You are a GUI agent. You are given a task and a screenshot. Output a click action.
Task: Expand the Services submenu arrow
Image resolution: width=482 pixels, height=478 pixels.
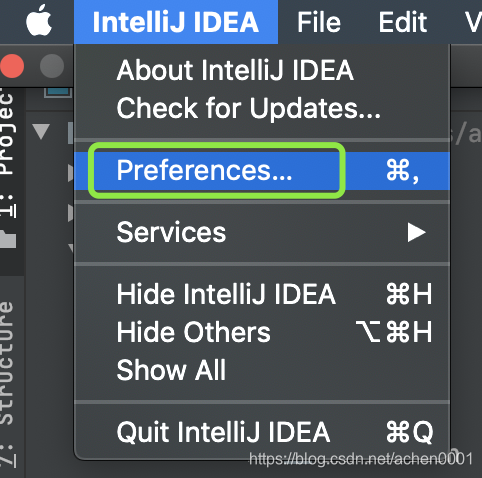tap(416, 232)
